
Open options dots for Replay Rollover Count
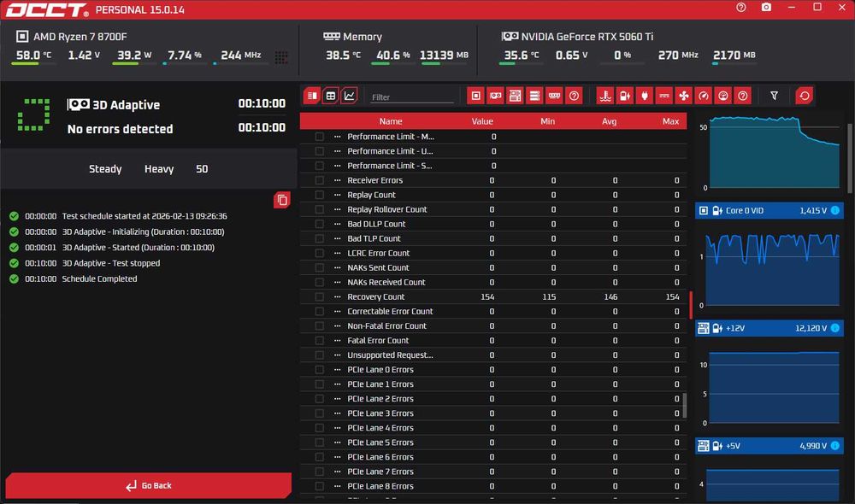[337, 209]
